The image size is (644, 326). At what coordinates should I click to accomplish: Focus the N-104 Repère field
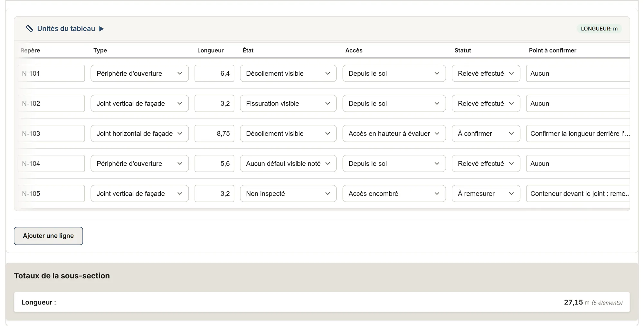point(51,163)
